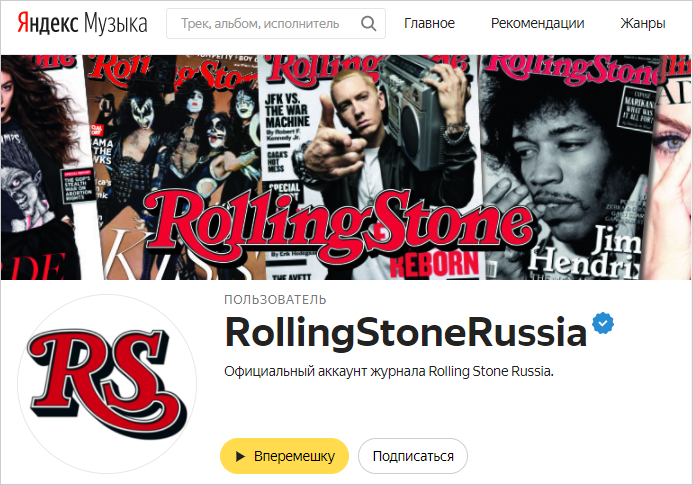Click the blue verified badge icon
The height and width of the screenshot is (485, 693).
[x=603, y=323]
